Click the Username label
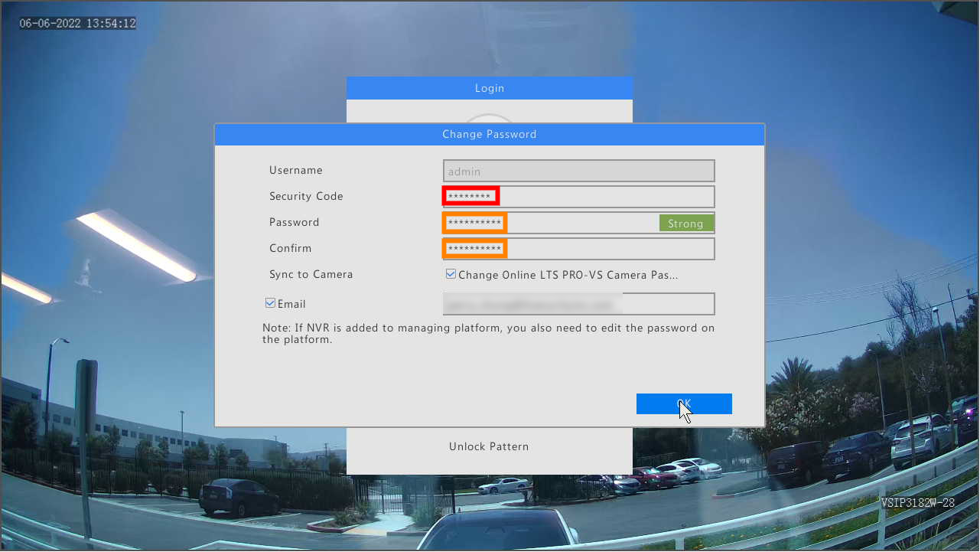 click(296, 170)
